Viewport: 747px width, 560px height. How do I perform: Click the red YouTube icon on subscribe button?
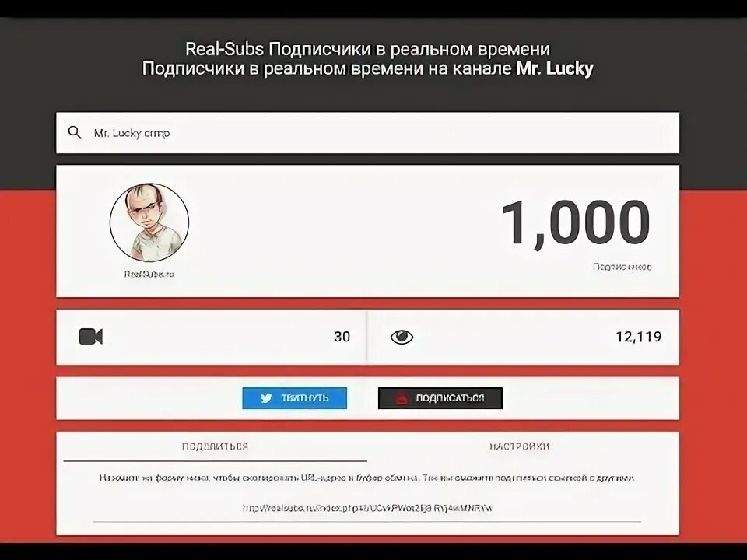click(402, 398)
